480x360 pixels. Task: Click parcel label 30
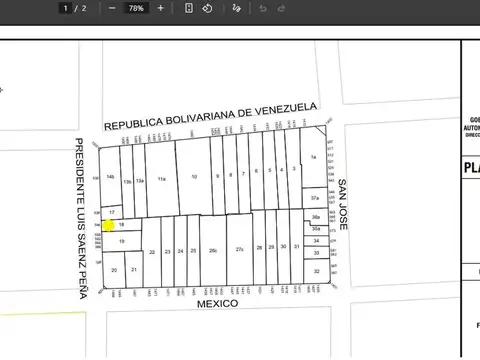click(x=283, y=247)
